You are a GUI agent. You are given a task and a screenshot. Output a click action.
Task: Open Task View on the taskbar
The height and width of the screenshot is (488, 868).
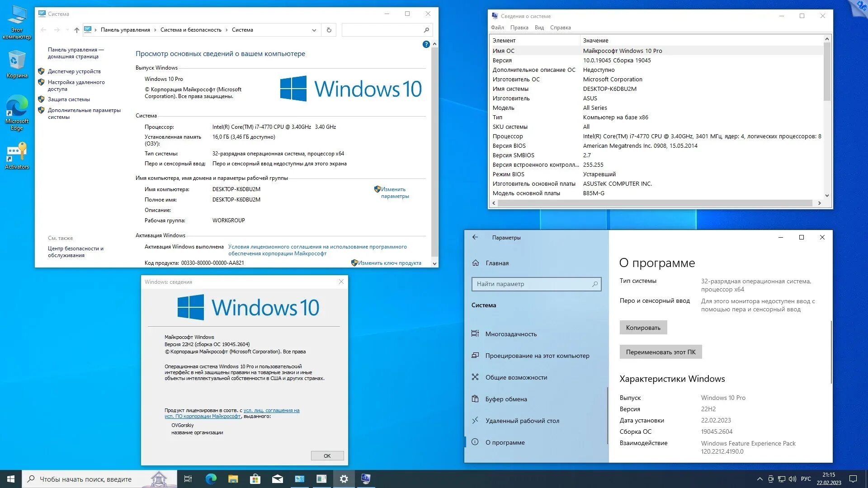click(x=188, y=479)
